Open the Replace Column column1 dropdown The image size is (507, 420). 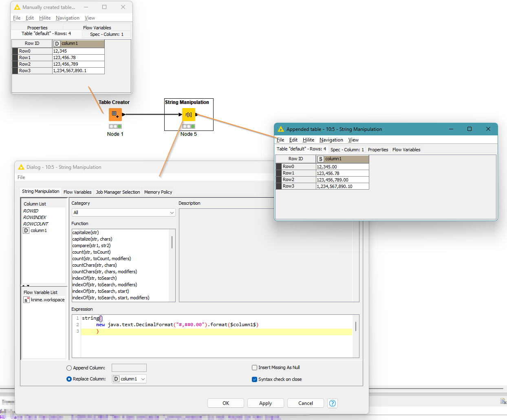tap(129, 379)
